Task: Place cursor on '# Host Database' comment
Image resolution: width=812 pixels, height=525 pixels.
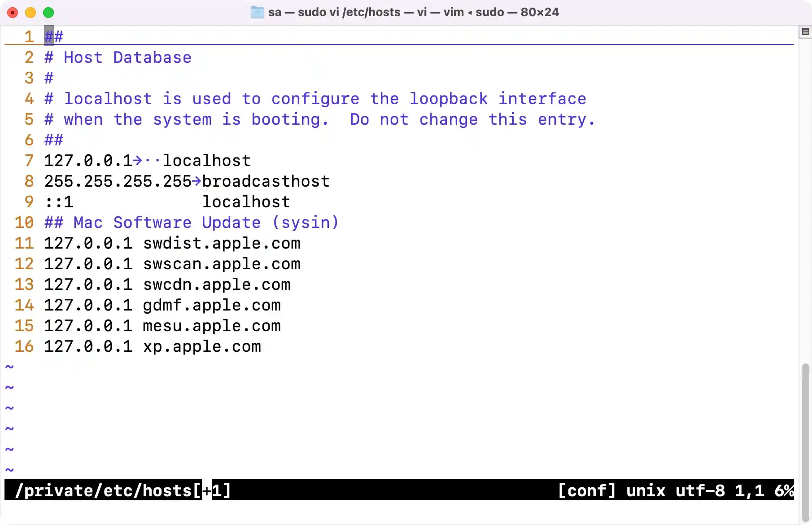Action: point(118,57)
